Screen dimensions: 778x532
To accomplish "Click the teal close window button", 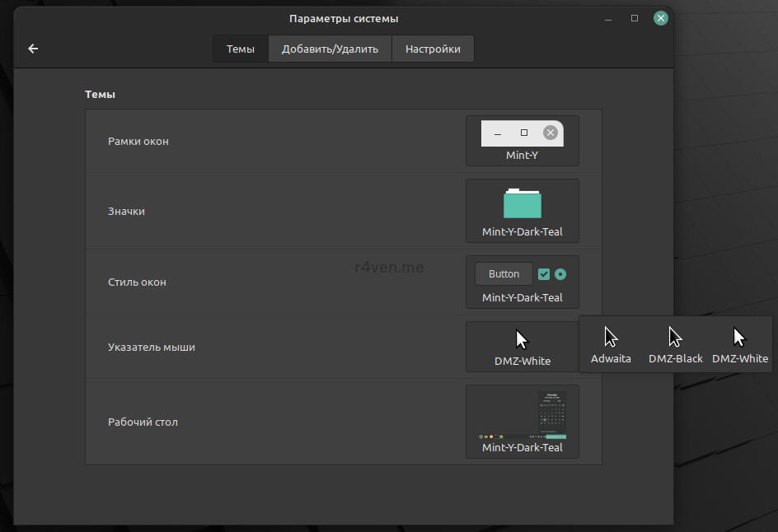I will (x=660, y=18).
